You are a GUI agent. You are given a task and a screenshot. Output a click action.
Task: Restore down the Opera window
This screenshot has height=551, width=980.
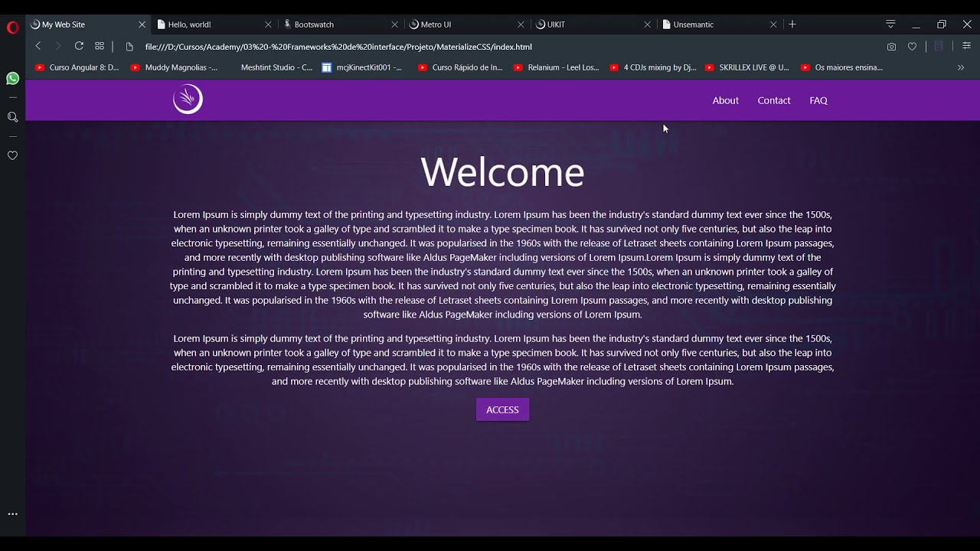coord(942,24)
